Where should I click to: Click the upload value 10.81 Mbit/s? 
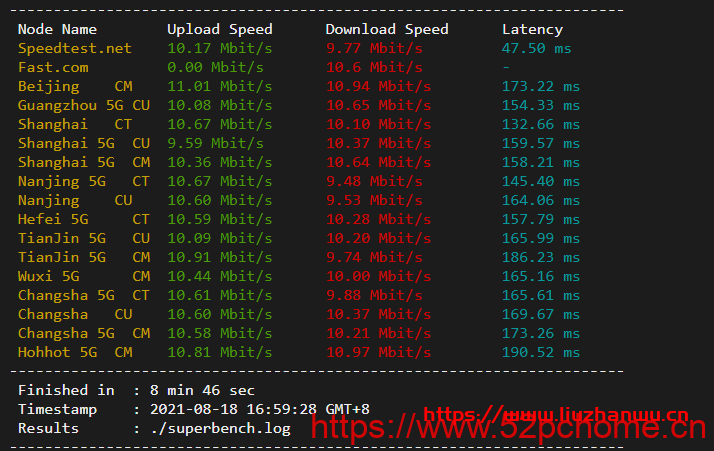219,353
